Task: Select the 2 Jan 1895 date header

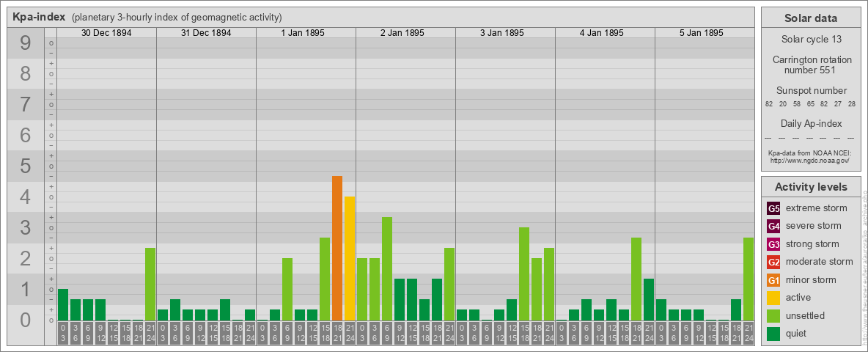Action: [405, 33]
